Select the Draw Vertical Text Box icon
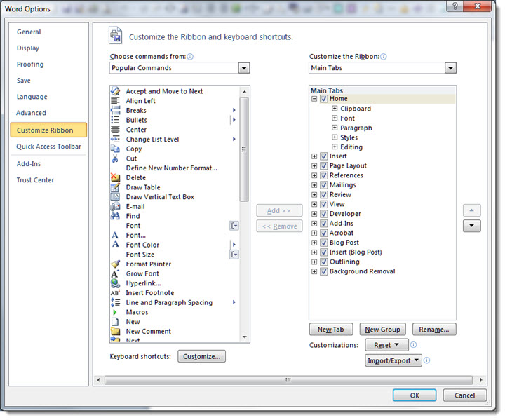Viewport: 505px width, 420px height. [115, 197]
